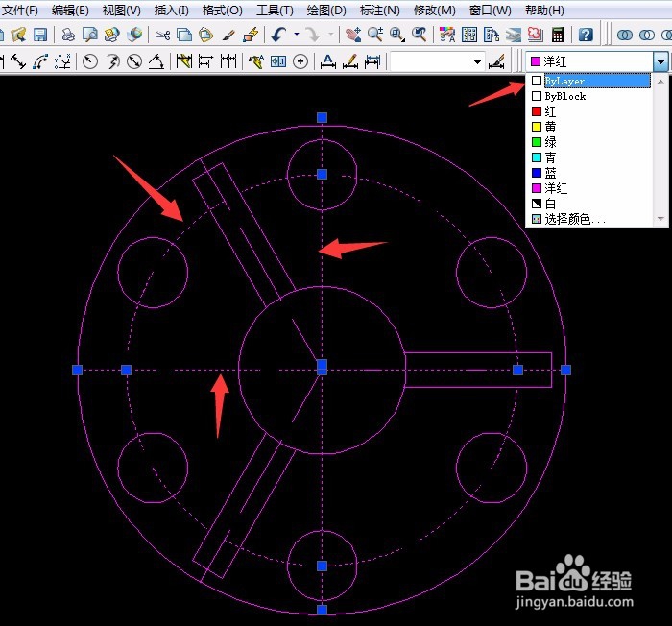Open the 修改(M) menu
Screen dimensions: 672x626
click(435, 10)
